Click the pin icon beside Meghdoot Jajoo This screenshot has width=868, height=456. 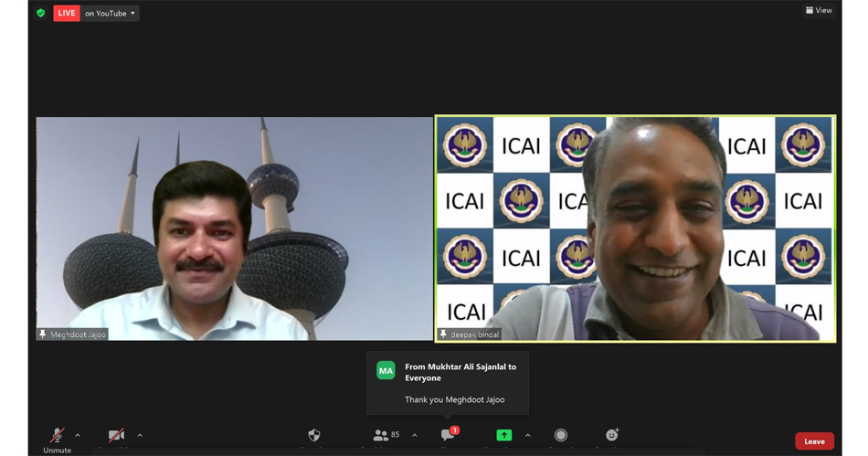pyautogui.click(x=43, y=334)
